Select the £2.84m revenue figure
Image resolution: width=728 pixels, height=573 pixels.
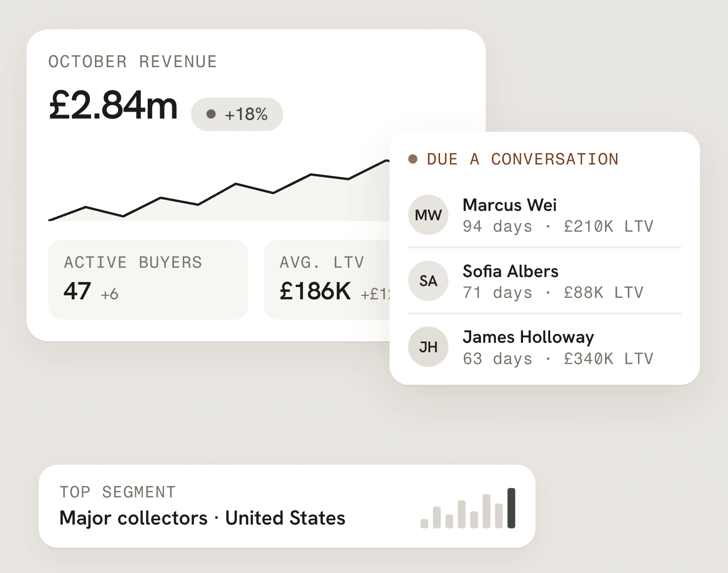[113, 105]
